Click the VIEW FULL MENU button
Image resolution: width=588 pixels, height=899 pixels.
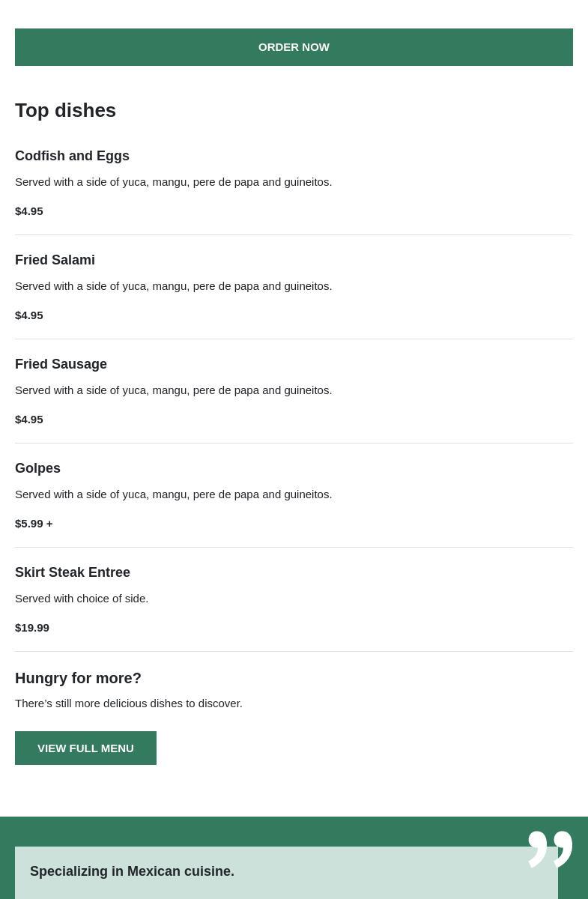click(x=85, y=748)
